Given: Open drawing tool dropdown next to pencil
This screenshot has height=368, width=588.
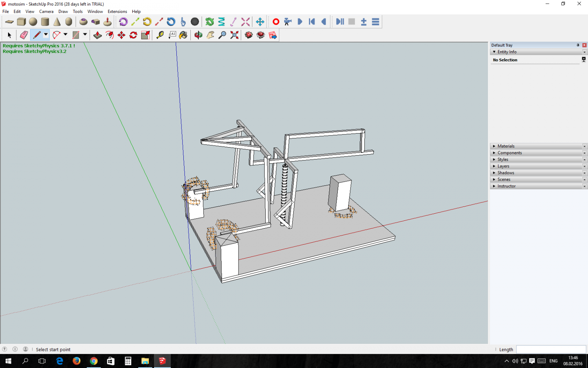Looking at the screenshot, I should coord(46,35).
